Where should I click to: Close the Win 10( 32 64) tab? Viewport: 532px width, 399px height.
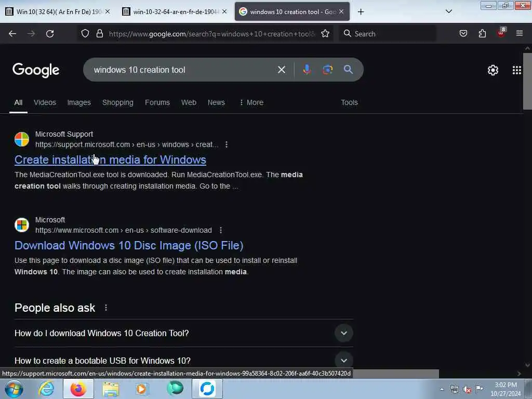pyautogui.click(x=108, y=11)
